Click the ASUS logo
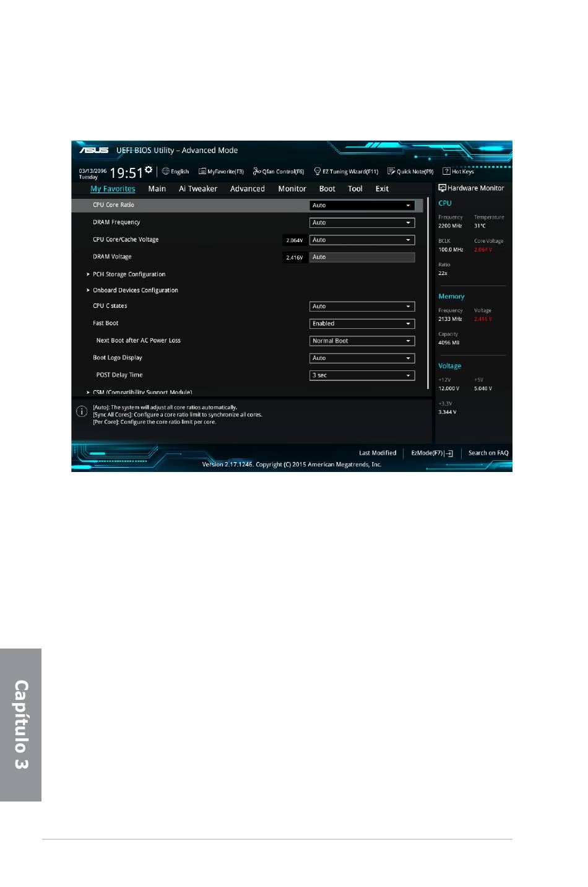Screen dimensions: 588x887 coord(93,150)
